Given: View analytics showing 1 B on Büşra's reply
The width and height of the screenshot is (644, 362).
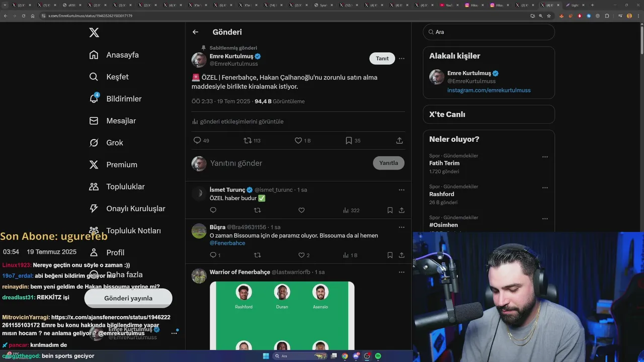Looking at the screenshot, I should tap(350, 255).
